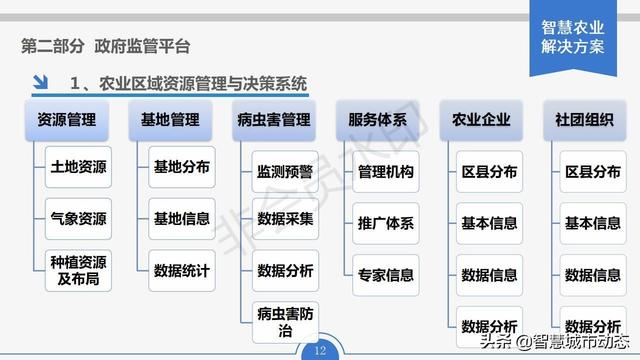
Task: Select the 基地信息 node
Action: pos(182,219)
